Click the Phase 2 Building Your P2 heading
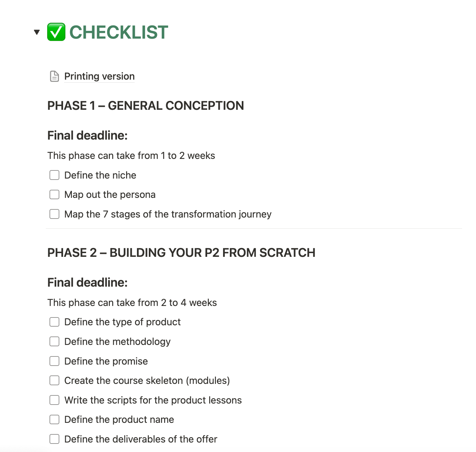476x452 pixels. point(181,253)
